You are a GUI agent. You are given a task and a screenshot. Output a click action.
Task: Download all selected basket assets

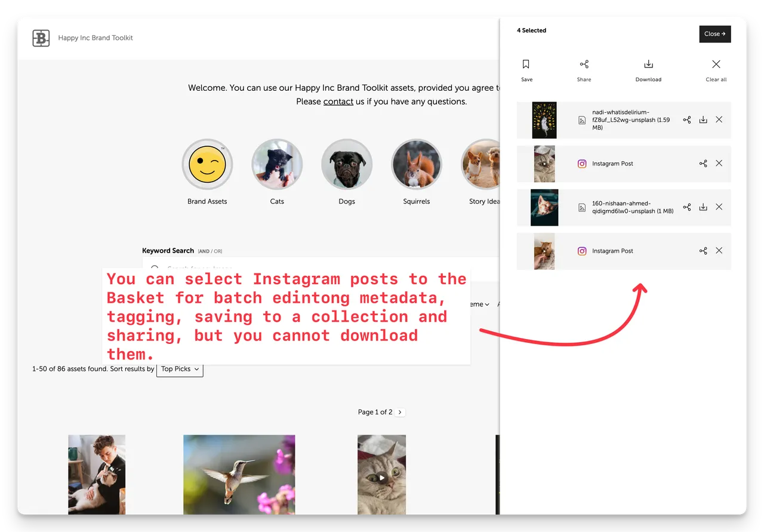click(648, 64)
